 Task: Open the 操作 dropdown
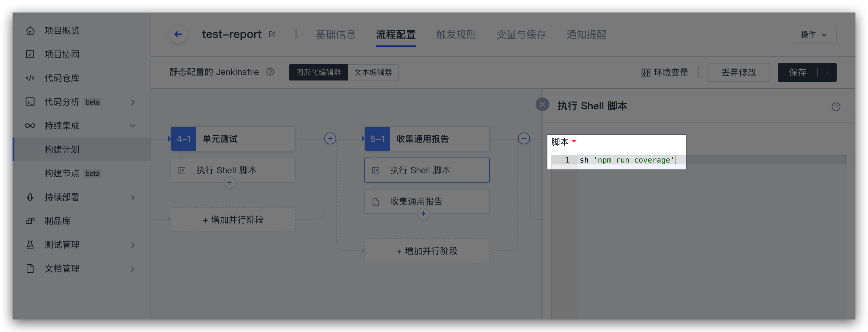[814, 34]
